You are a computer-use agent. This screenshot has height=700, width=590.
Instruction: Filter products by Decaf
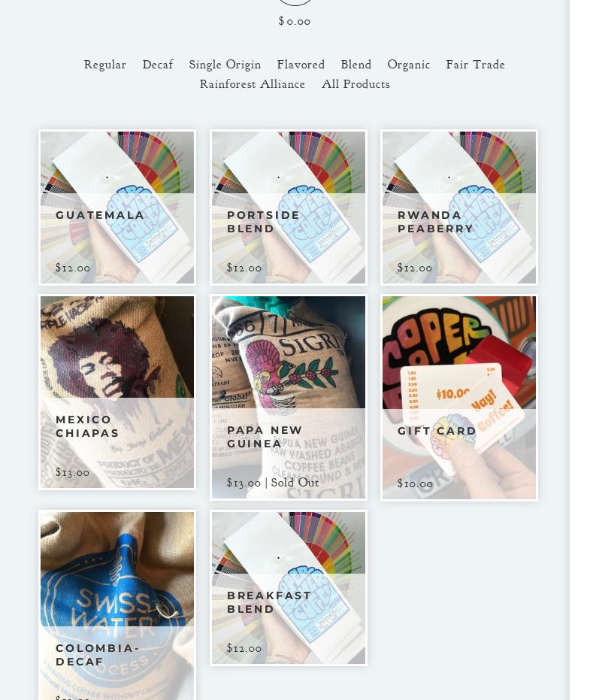pyautogui.click(x=158, y=65)
